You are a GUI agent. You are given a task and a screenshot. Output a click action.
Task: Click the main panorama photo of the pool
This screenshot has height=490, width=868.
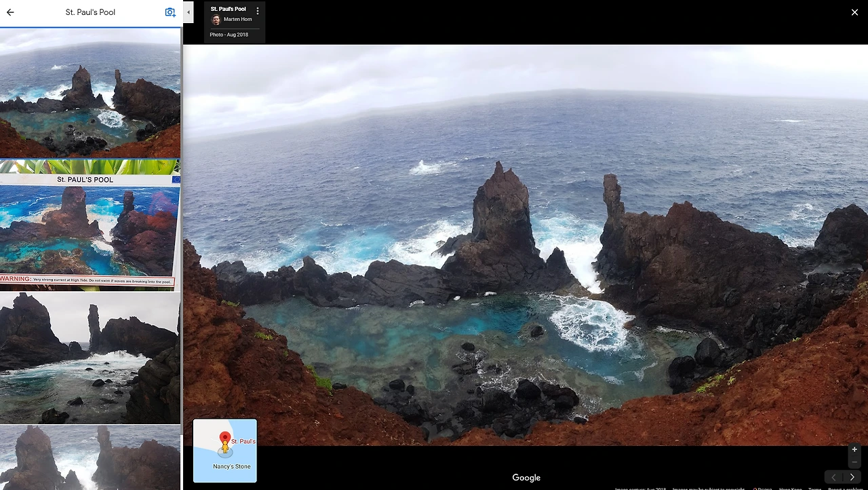[526, 245]
